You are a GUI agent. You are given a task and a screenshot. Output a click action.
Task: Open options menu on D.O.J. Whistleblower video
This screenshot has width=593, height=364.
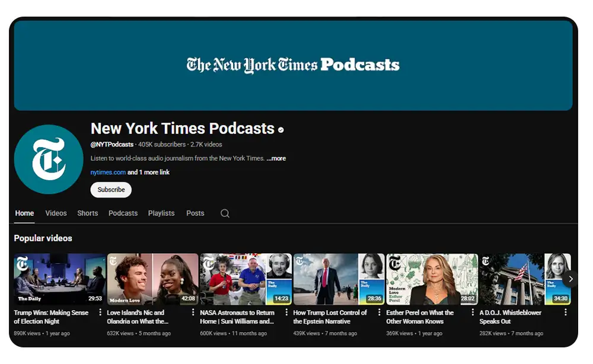pyautogui.click(x=565, y=312)
